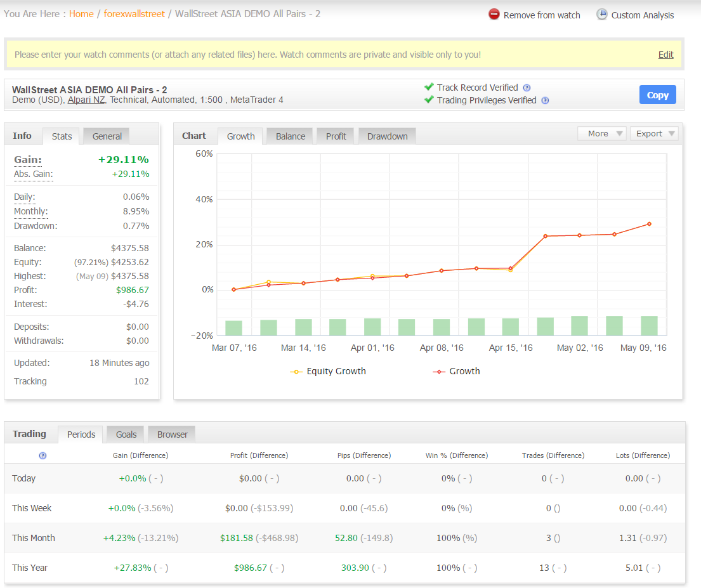This screenshot has width=701, height=588.
Task: Open the Browser tab in Trading
Action: [172, 434]
